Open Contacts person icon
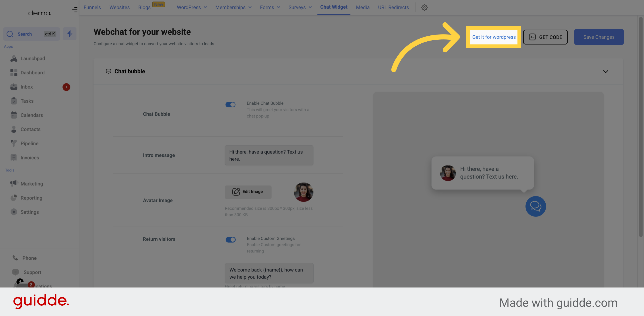Image resolution: width=644 pixels, height=316 pixels. point(14,129)
